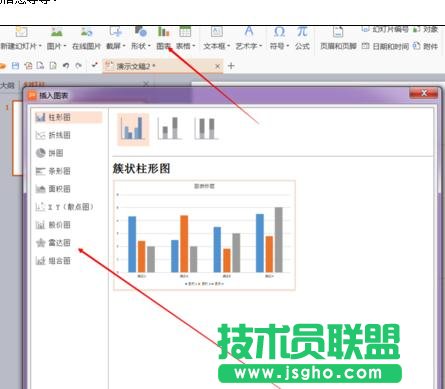445x389 pixels.
Task: Click the Header and Footer (页眉和页脚) icon
Action: [338, 32]
